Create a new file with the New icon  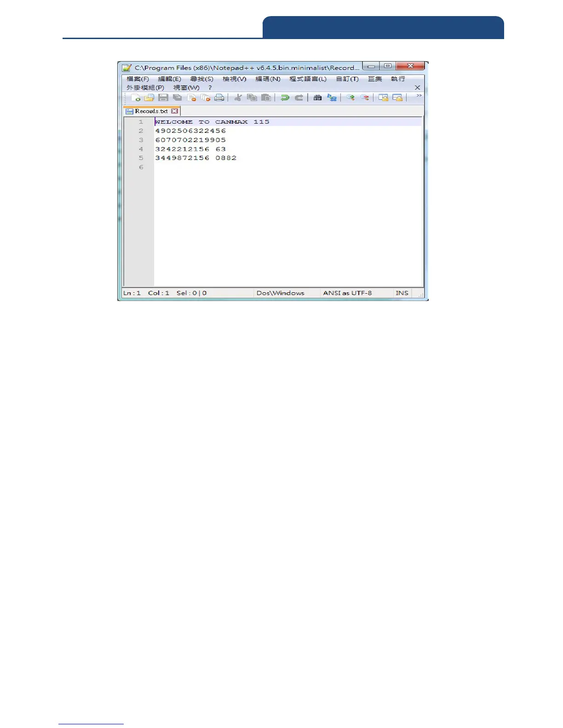click(x=135, y=97)
